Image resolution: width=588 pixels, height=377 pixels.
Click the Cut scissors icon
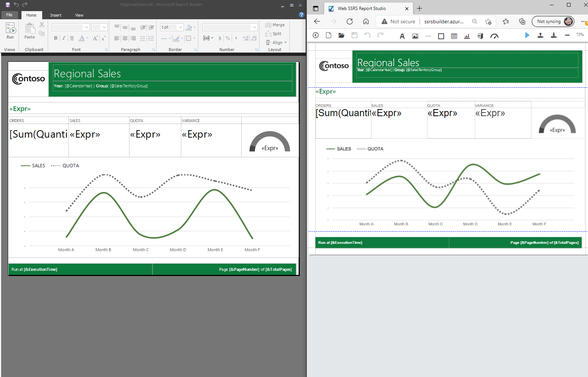[x=42, y=25]
